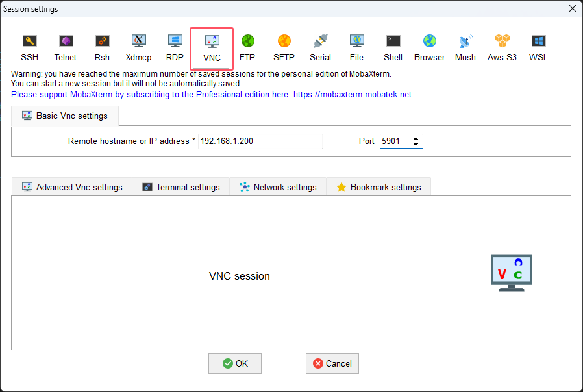The width and height of the screenshot is (583, 392).
Task: Select the File session icon
Action: tap(356, 48)
